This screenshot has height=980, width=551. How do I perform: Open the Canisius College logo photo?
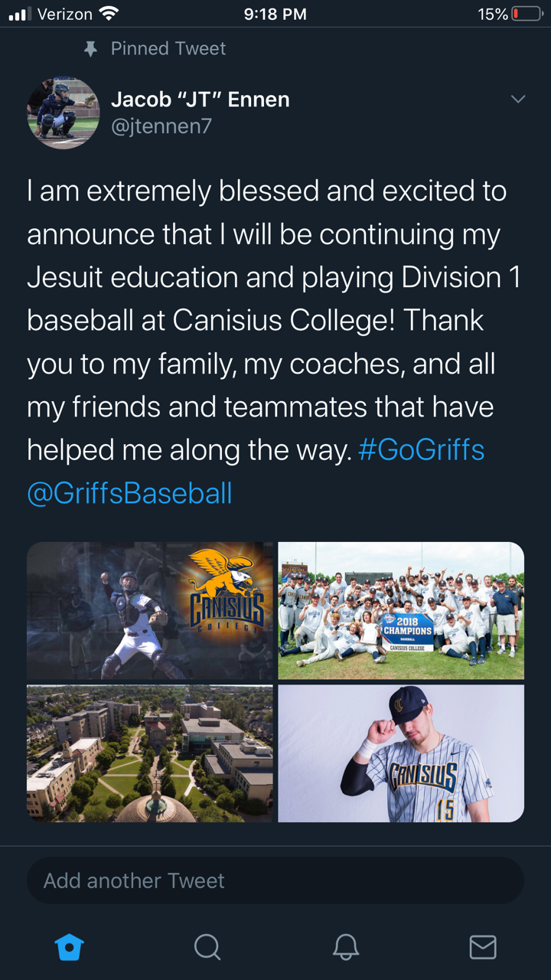click(x=150, y=611)
